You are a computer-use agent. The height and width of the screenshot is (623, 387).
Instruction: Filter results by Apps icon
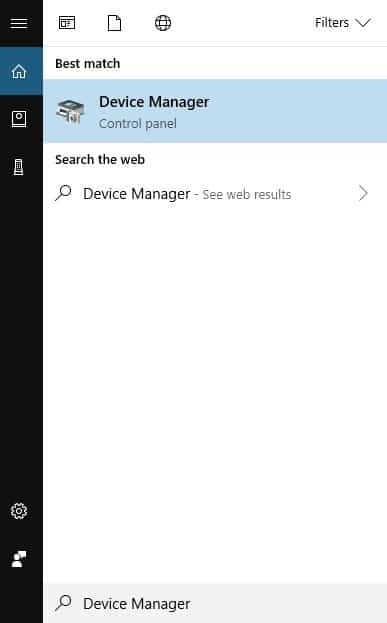[x=67, y=23]
